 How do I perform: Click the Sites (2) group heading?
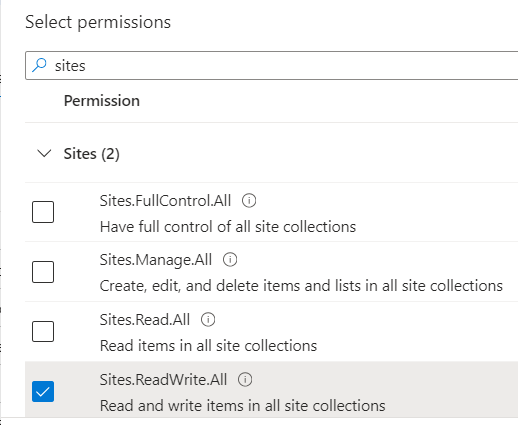[x=92, y=154]
